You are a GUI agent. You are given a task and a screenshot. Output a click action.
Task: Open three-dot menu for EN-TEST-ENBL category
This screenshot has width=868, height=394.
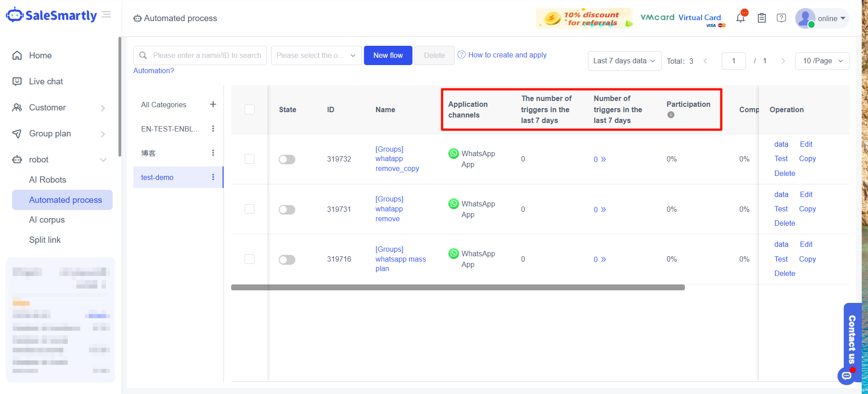pyautogui.click(x=213, y=129)
